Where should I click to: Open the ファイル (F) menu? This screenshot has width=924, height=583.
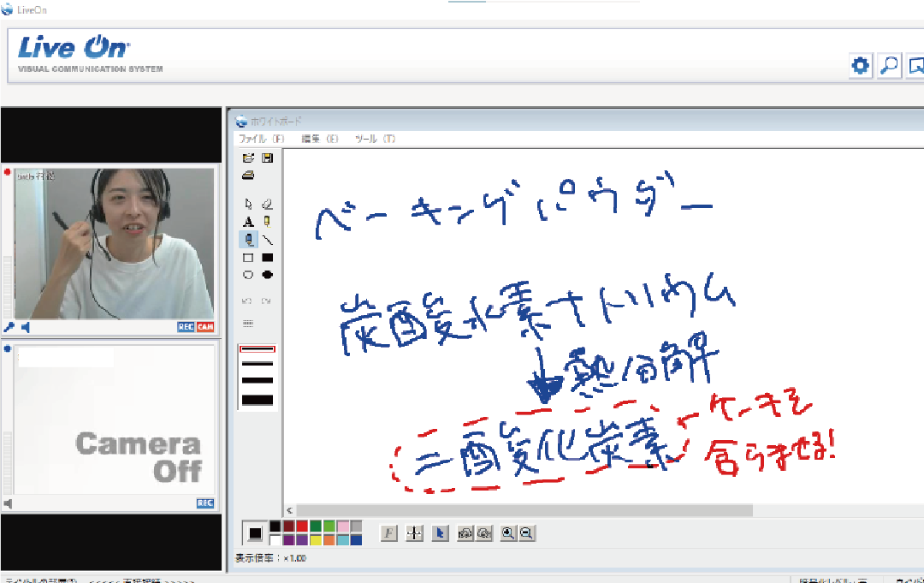click(261, 139)
